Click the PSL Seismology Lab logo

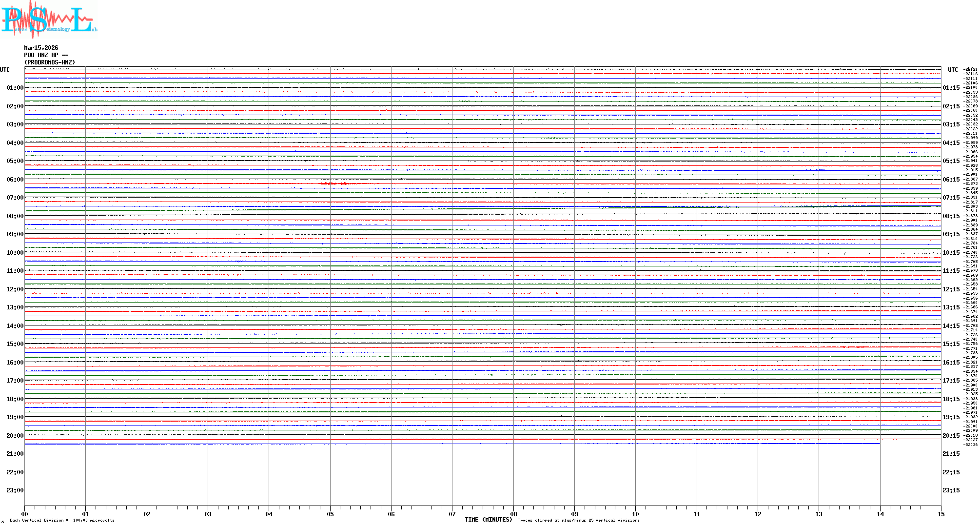[x=49, y=19]
